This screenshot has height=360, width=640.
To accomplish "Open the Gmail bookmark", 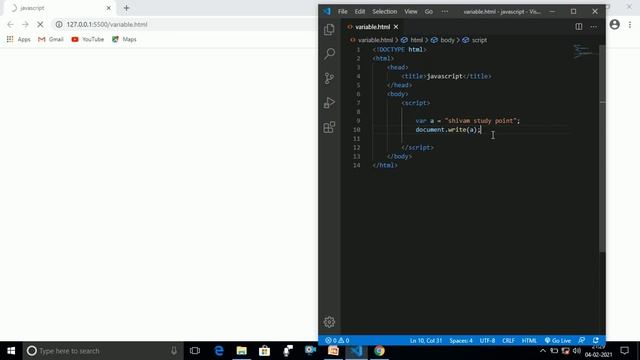I will pos(51,39).
